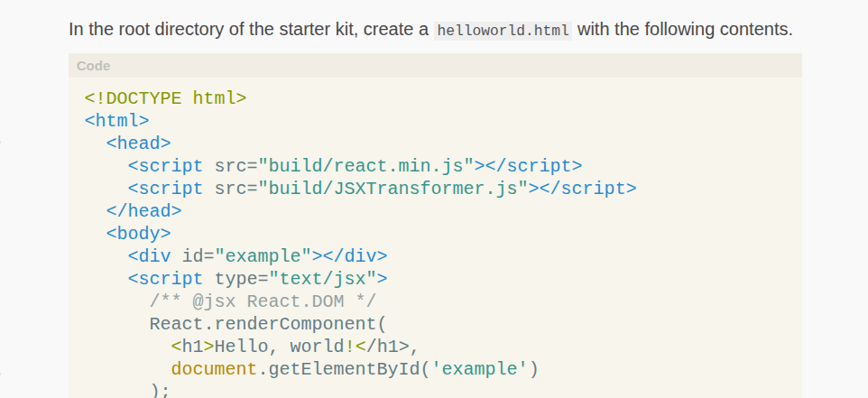Click the word "document" in the code
868x398 pixels.
point(214,369)
